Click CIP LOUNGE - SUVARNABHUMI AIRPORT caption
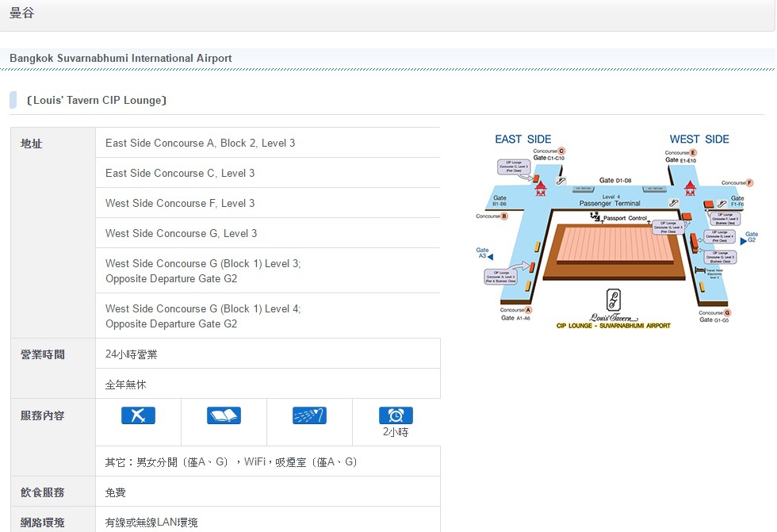Screen dimensions: 777x532 coord(614,326)
